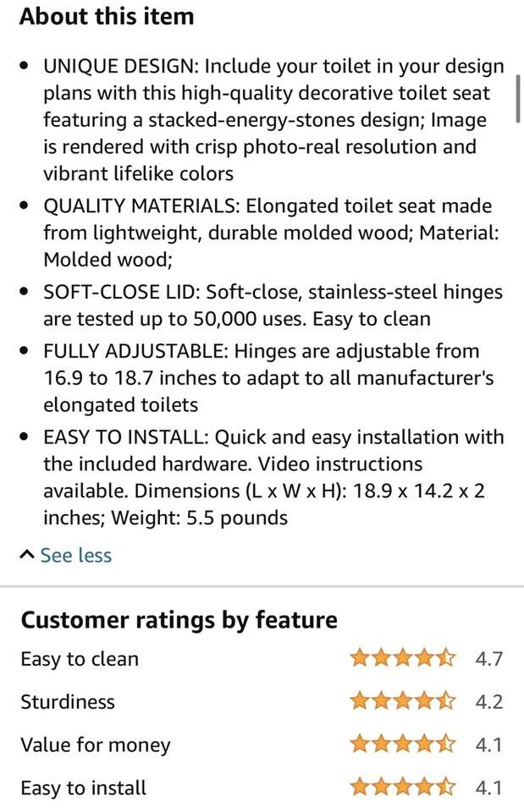This screenshot has height=812, width=524.
Task: Collapse description using the up chevron arrow
Action: (x=27, y=555)
